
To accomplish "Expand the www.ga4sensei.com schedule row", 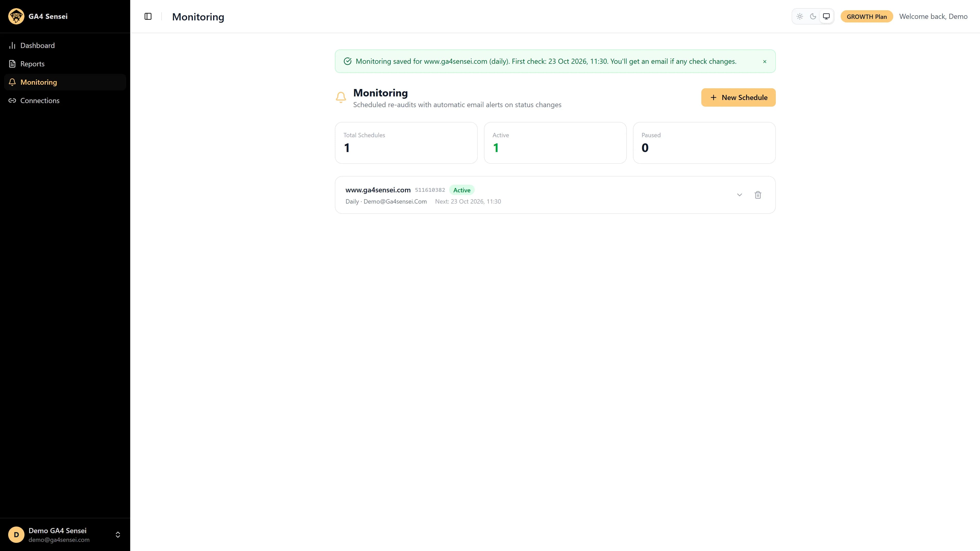I will [x=739, y=195].
